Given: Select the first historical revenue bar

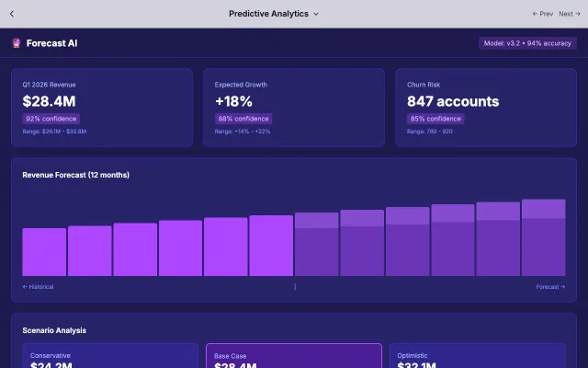Looking at the screenshot, I should 44,252.
